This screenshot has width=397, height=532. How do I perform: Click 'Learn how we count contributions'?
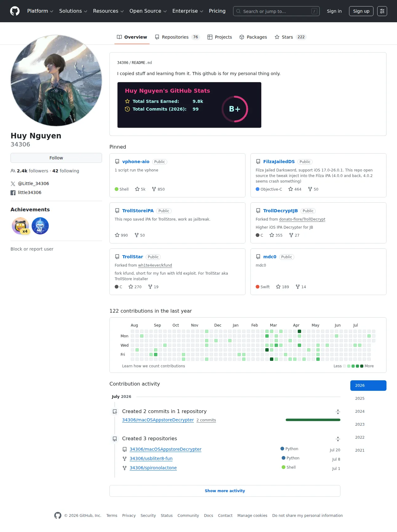pos(153,366)
